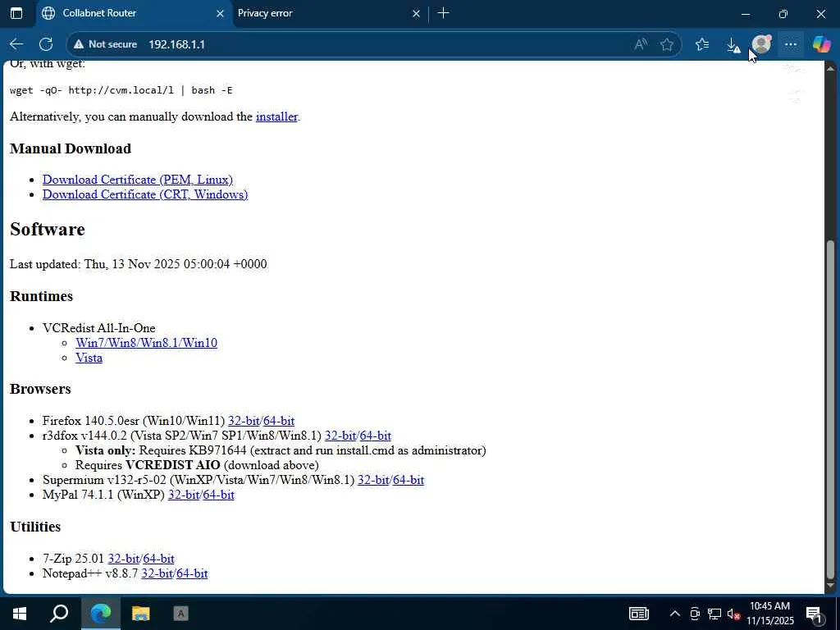Click the scrollbar down arrow
This screenshot has width=840, height=630.
(x=831, y=585)
